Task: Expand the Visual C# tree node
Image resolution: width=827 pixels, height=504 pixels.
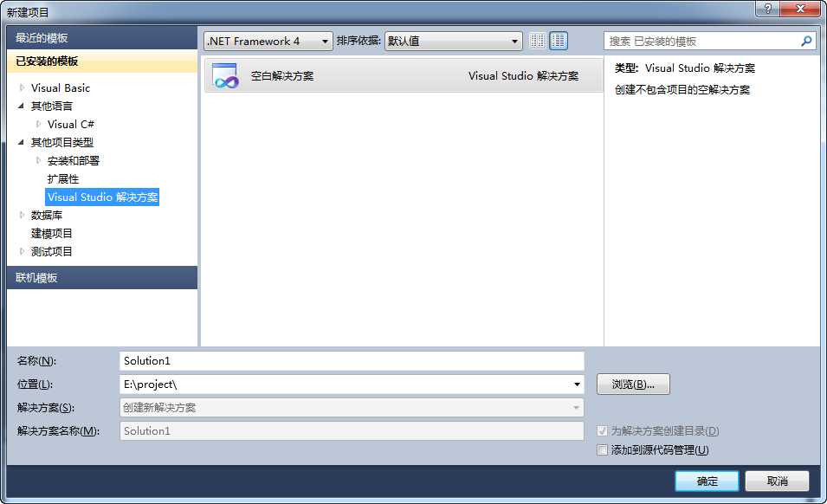Action: click(38, 124)
